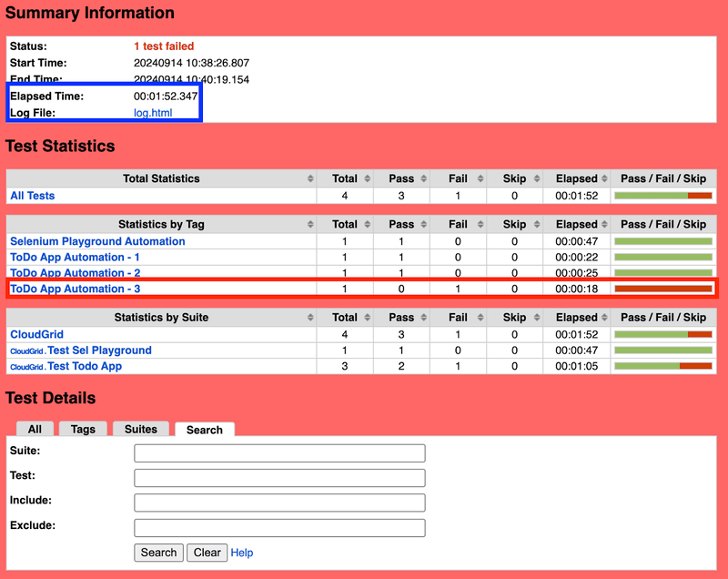Open CloudGrid.Test Sel Playground suite link
The height and width of the screenshot is (579, 728).
81,350
